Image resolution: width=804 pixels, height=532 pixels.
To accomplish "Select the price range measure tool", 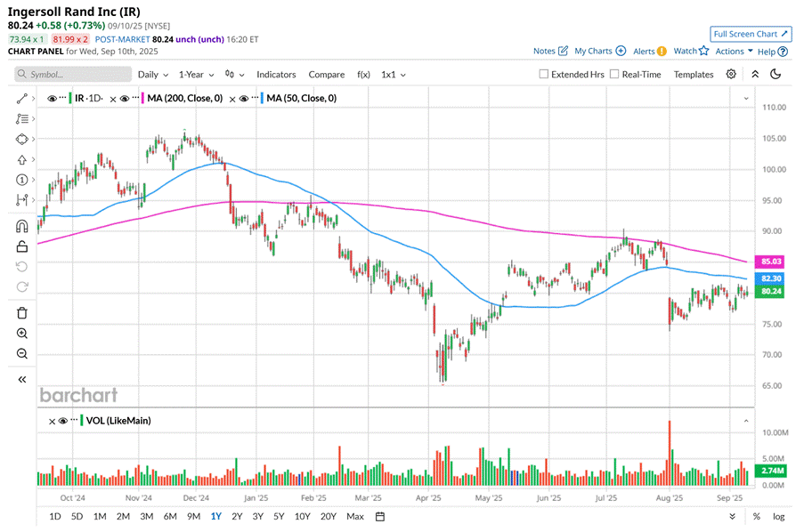I will tap(21, 200).
